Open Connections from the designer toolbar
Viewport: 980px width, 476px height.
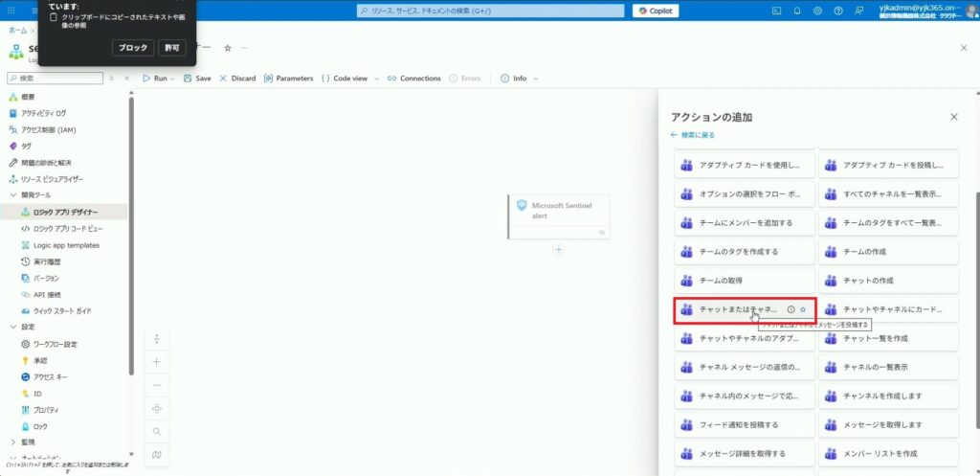(392, 79)
